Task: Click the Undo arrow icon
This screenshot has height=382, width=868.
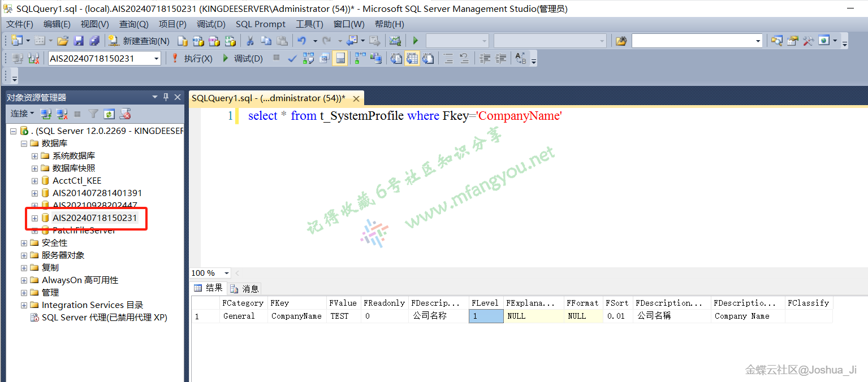Action: point(301,41)
